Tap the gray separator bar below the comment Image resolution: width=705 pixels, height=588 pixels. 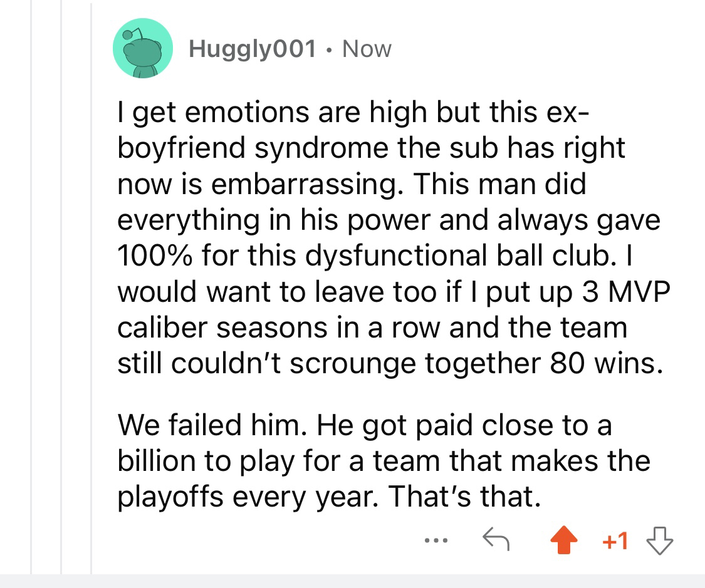point(352,581)
